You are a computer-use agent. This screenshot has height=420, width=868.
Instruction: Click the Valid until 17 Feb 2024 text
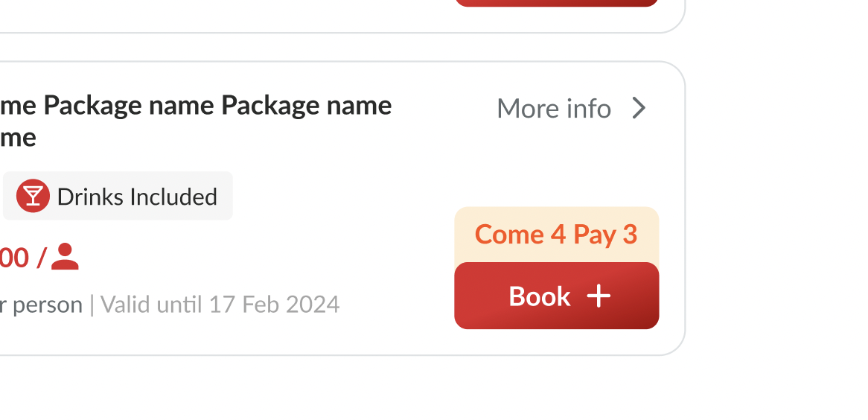(220, 305)
